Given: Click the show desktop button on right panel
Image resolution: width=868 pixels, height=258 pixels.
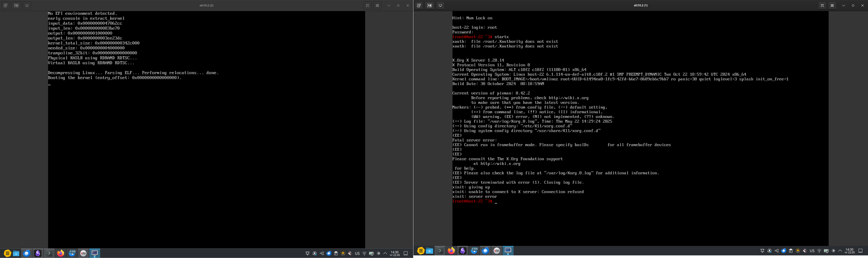Looking at the screenshot, I should tap(860, 251).
